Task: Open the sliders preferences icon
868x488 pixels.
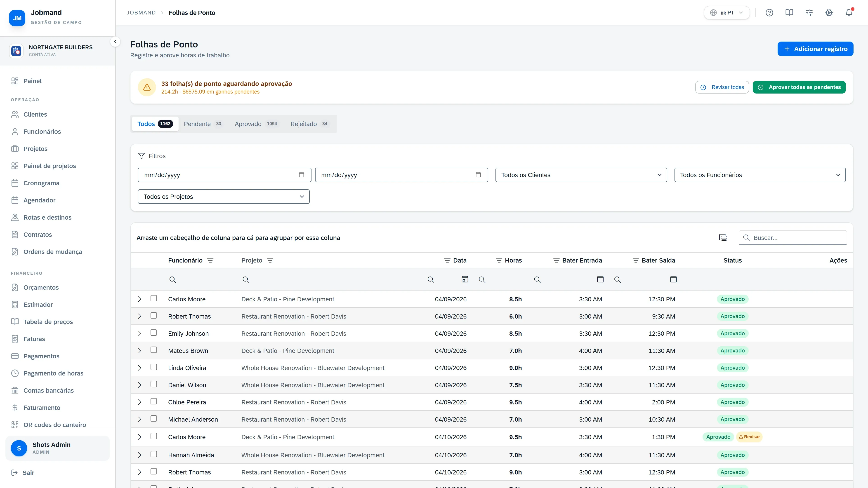Action: pos(809,13)
